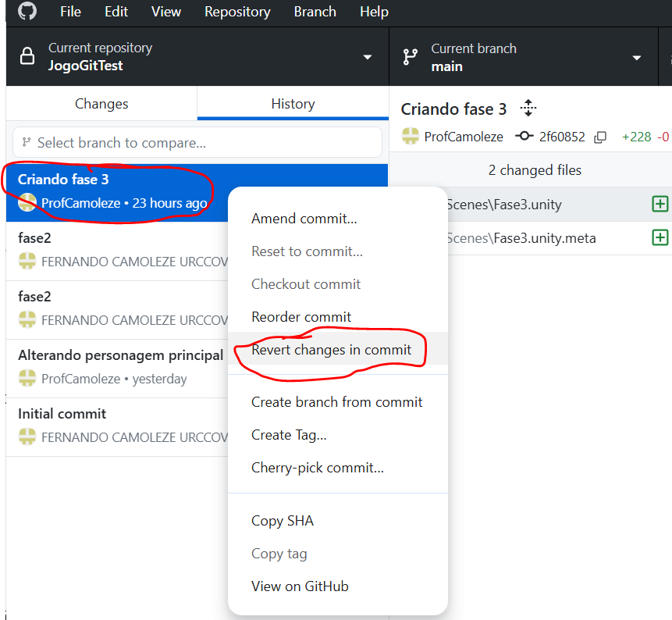Click the Select branch to compare field
Image resolution: width=672 pixels, height=620 pixels.
[x=197, y=143]
